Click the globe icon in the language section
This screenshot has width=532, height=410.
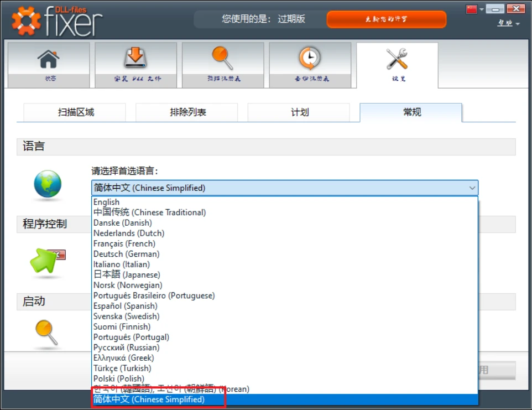click(x=48, y=185)
